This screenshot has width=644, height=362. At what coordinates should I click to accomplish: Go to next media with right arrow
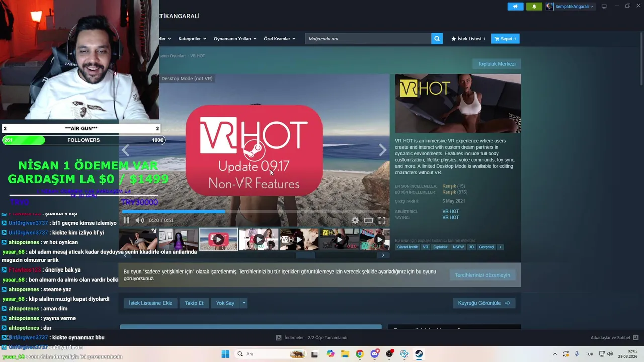383,150
